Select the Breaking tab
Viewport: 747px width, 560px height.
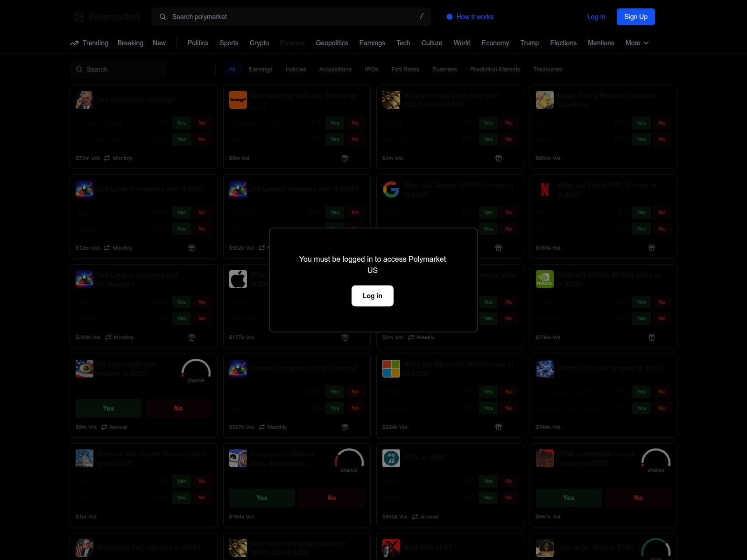(130, 43)
